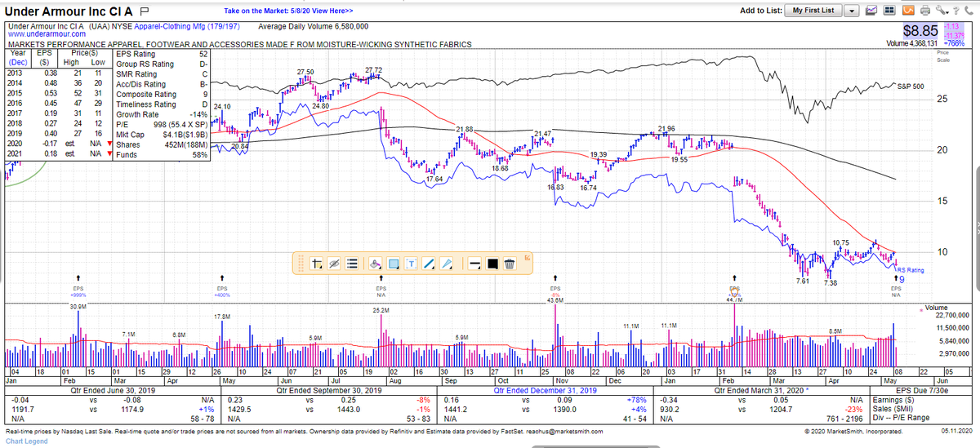This screenshot has width=980, height=448.
Task: Click the Group RS Rating row
Action: (163, 64)
